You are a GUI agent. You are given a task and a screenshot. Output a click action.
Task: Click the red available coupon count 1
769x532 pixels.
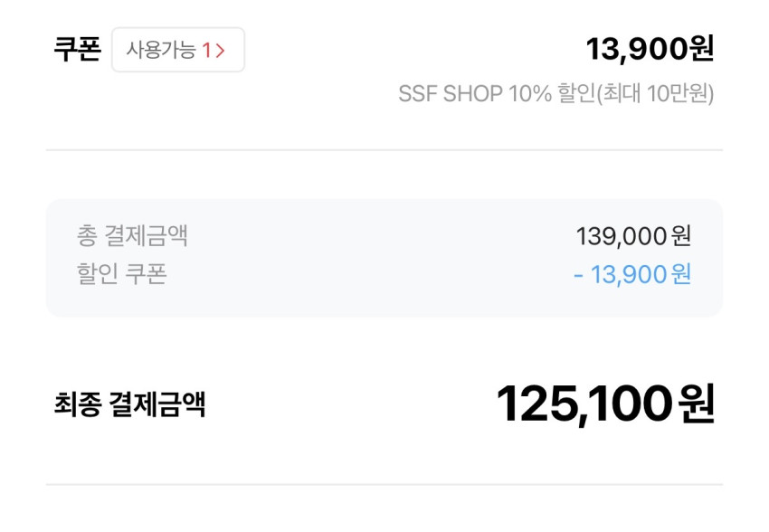pos(207,50)
